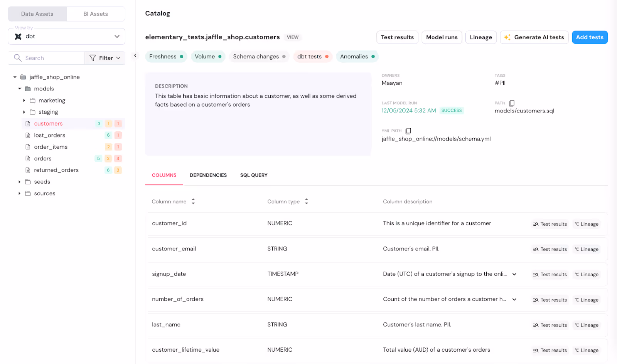Click the sparkle icon on Generate AI tests

coord(507,37)
